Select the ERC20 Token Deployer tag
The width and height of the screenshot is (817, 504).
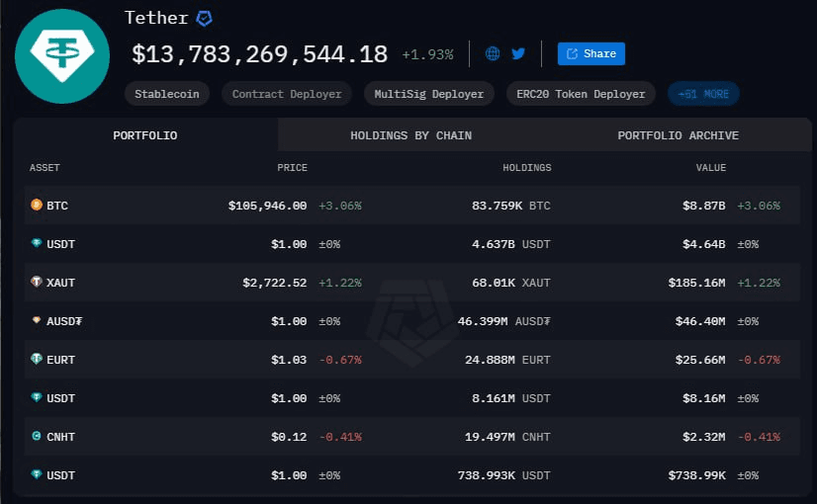click(581, 94)
